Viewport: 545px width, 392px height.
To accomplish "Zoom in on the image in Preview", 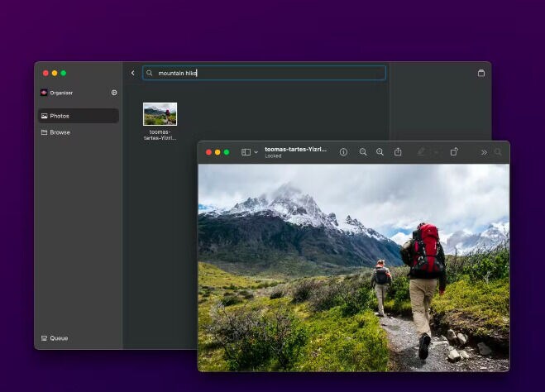I will point(380,152).
